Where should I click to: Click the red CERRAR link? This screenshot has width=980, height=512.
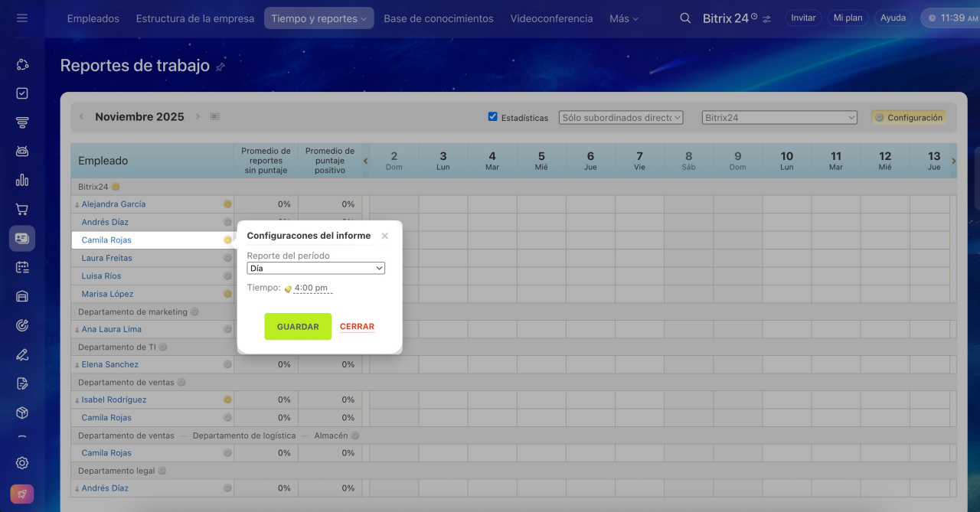(357, 327)
